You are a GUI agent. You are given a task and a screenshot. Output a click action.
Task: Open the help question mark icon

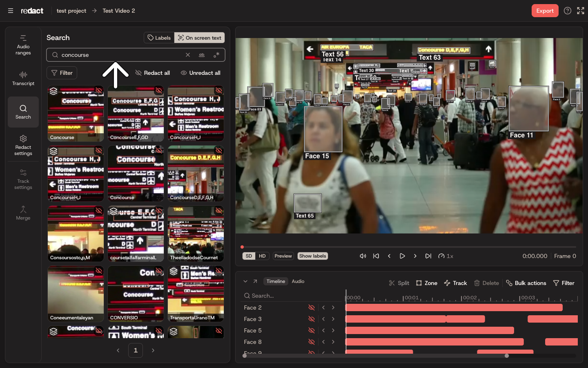coord(568,11)
